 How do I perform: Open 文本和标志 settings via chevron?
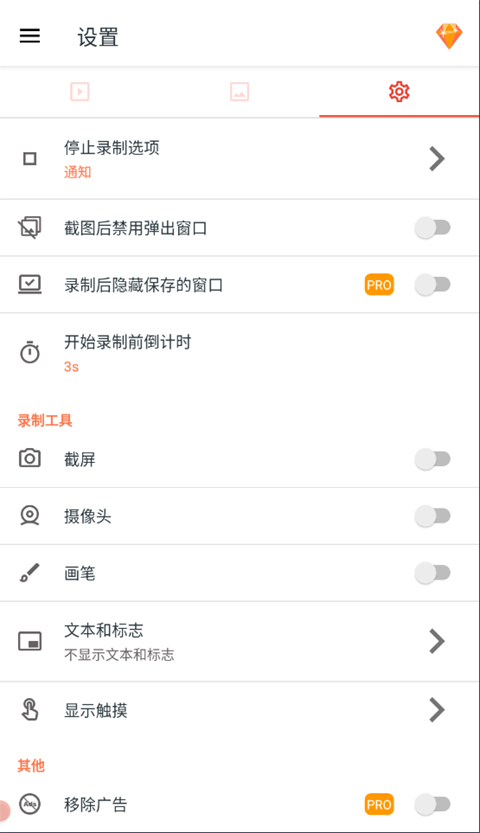[x=437, y=641]
